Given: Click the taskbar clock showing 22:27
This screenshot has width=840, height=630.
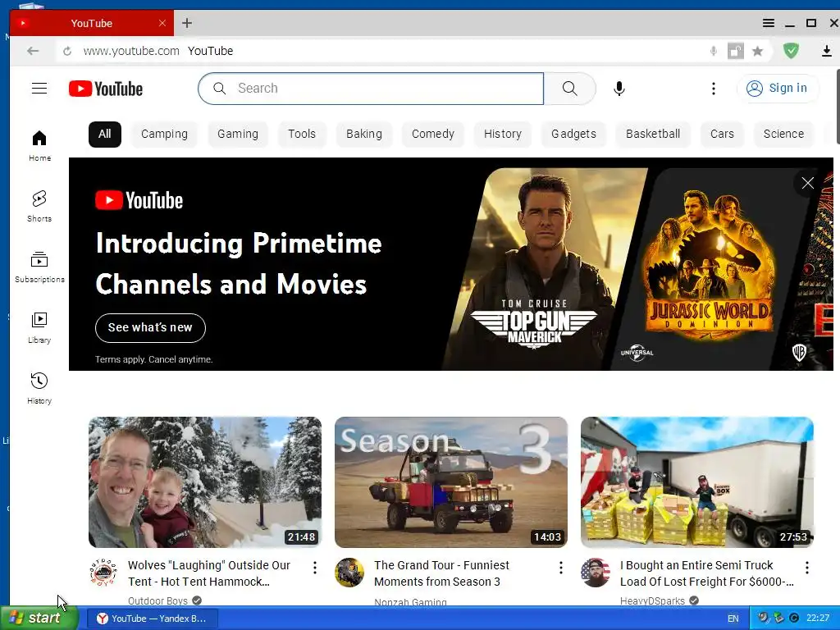Looking at the screenshot, I should click(818, 619).
